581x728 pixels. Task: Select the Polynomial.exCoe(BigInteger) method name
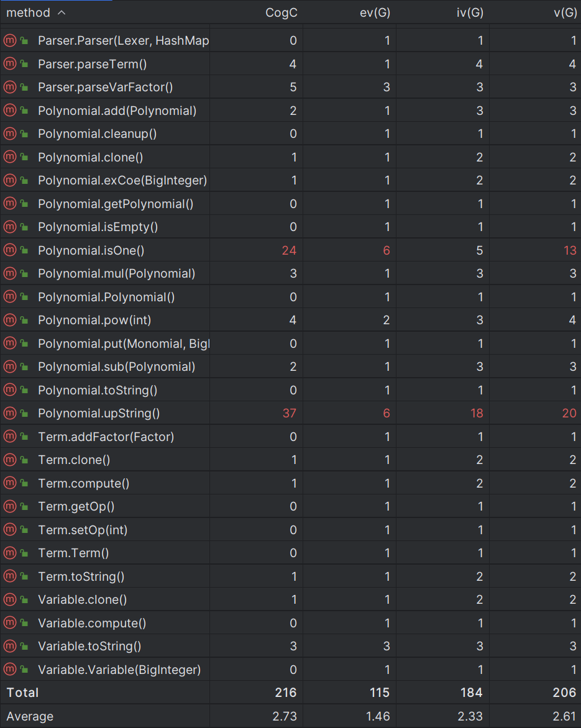coord(122,181)
